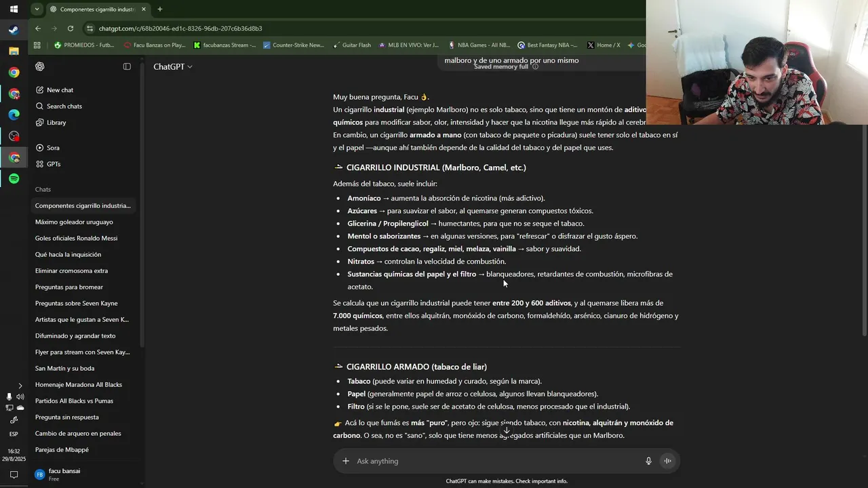Viewport: 868px width, 488px height.
Task: Open the Windows notification center icon
Action: point(14,475)
